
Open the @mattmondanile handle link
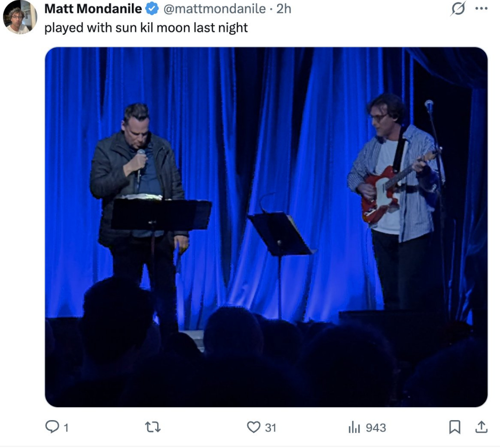[214, 9]
